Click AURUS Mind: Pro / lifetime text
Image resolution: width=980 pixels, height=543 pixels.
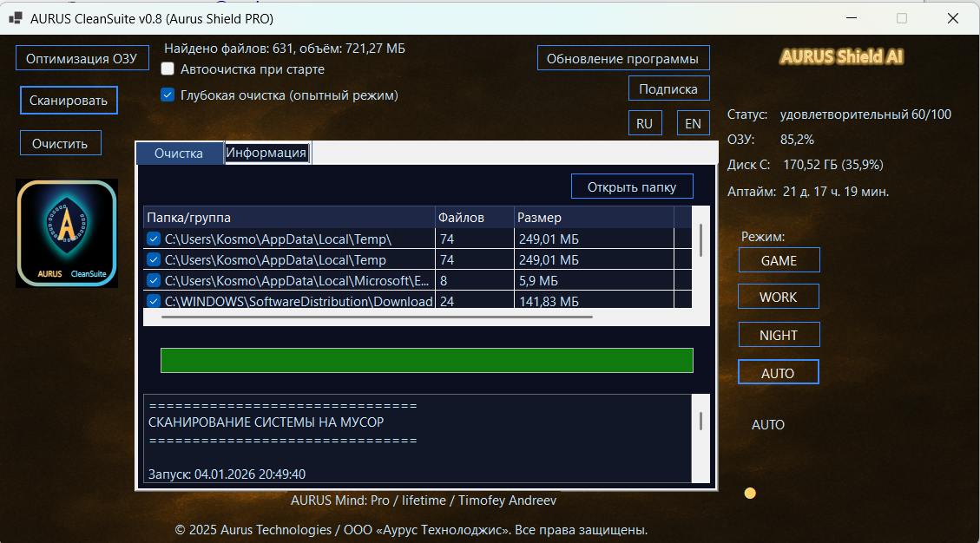pos(424,500)
